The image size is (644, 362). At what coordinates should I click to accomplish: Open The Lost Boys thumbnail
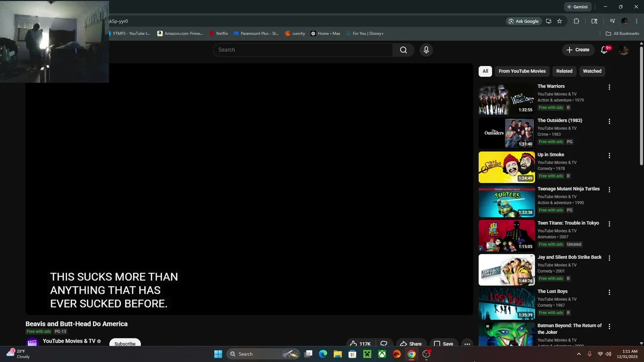point(507,304)
